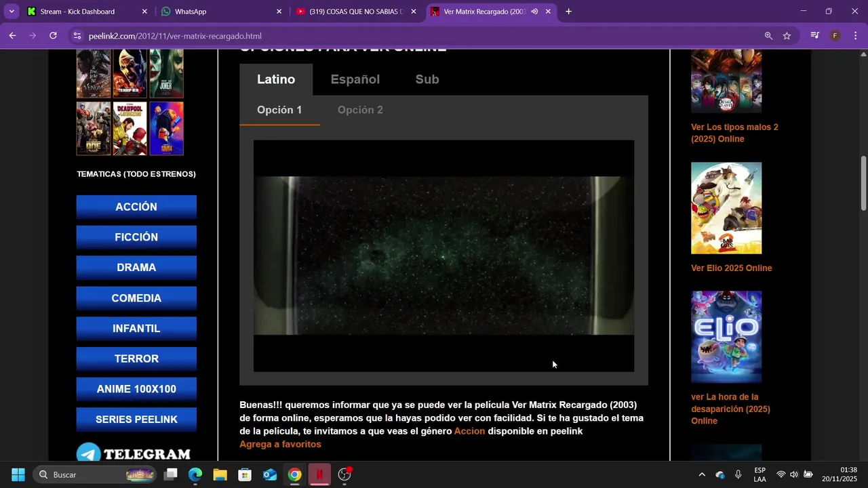Select the Sub language tab
The width and height of the screenshot is (868, 488).
pos(427,79)
